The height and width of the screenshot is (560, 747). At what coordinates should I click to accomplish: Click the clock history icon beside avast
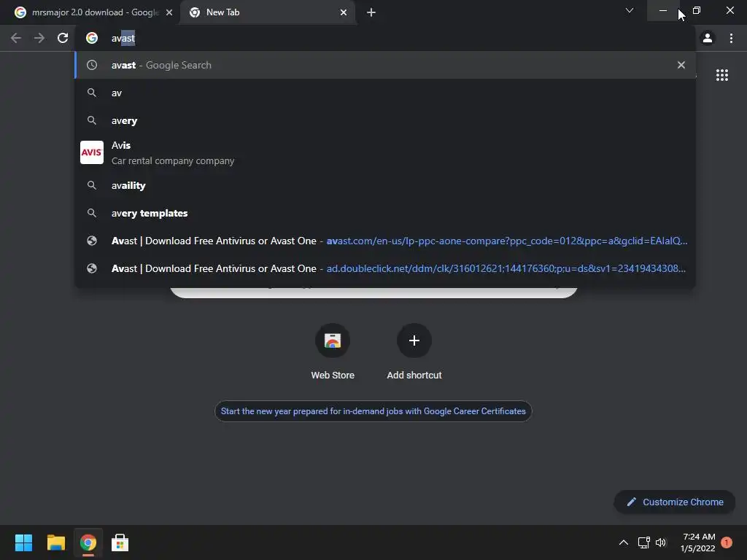click(x=92, y=65)
